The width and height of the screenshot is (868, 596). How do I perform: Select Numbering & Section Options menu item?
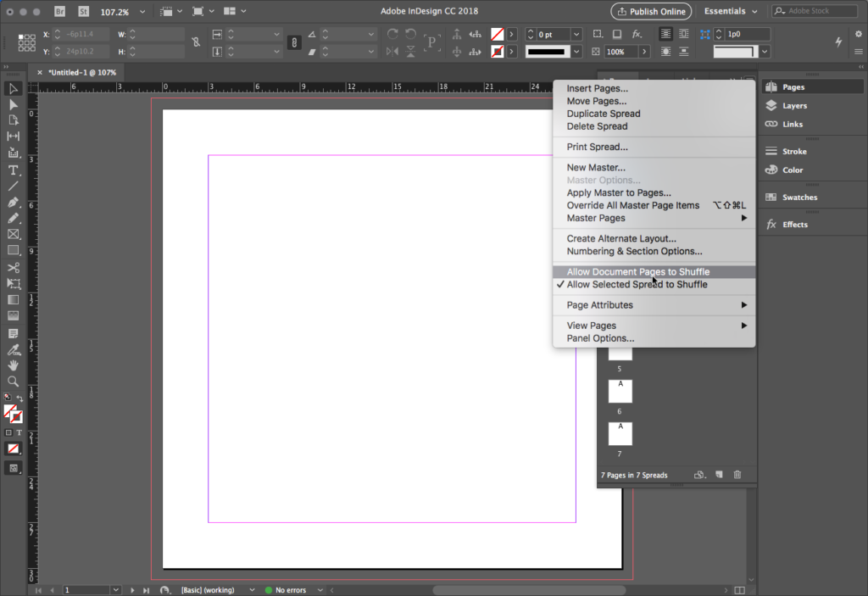(x=634, y=252)
